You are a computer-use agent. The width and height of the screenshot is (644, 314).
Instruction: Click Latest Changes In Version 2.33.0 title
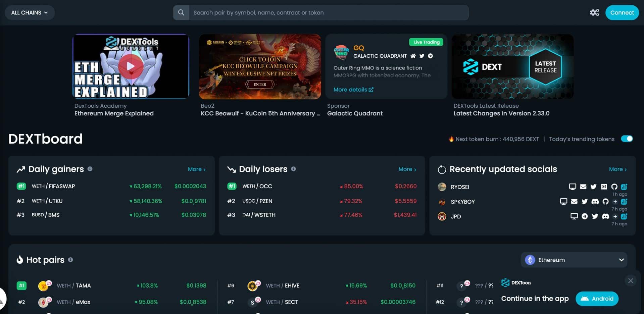coord(501,113)
